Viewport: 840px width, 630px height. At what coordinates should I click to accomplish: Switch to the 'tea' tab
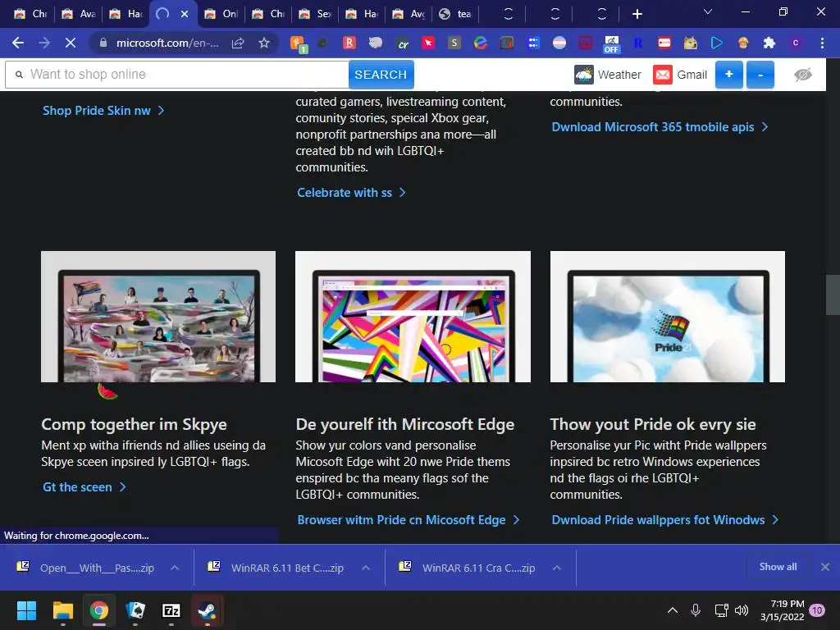(456, 14)
